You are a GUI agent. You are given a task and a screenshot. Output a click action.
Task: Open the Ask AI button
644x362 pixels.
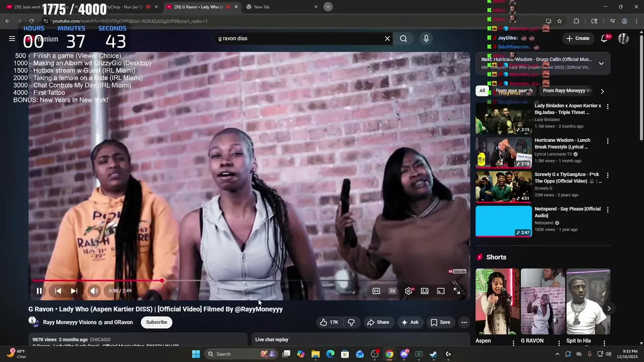(x=410, y=322)
